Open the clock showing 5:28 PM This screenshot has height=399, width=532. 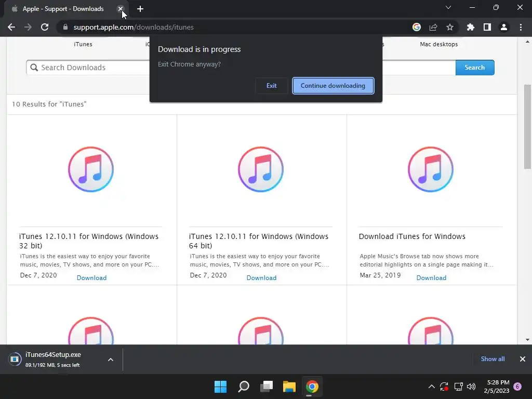pyautogui.click(x=497, y=387)
